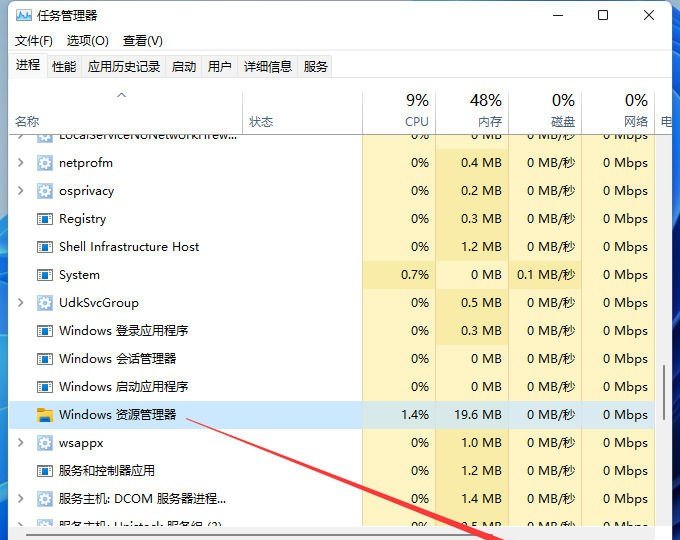Switch to the 性能 tab
Image resolution: width=680 pixels, height=540 pixels.
pyautogui.click(x=64, y=66)
